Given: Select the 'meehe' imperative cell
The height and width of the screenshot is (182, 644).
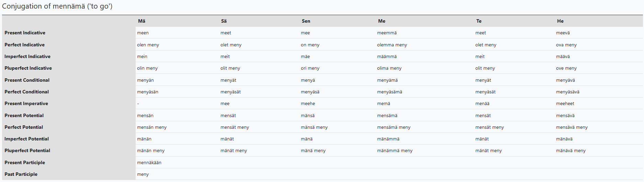Looking at the screenshot, I should 308,104.
